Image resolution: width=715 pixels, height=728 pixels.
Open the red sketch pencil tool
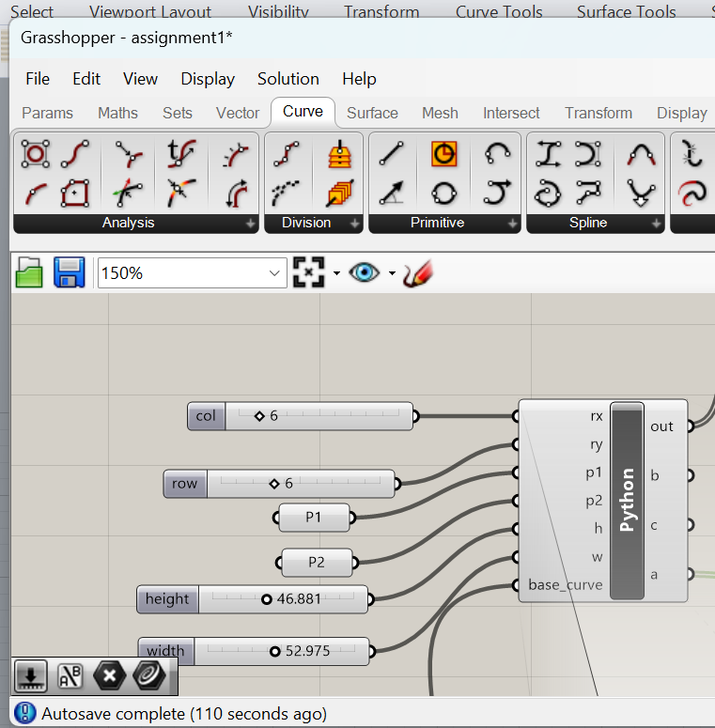[x=418, y=273]
